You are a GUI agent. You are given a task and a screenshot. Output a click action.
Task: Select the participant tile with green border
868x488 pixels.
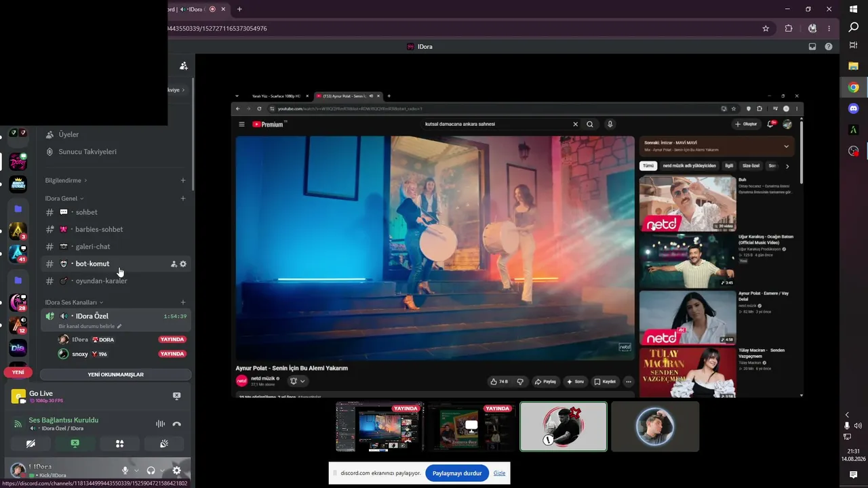point(564,427)
